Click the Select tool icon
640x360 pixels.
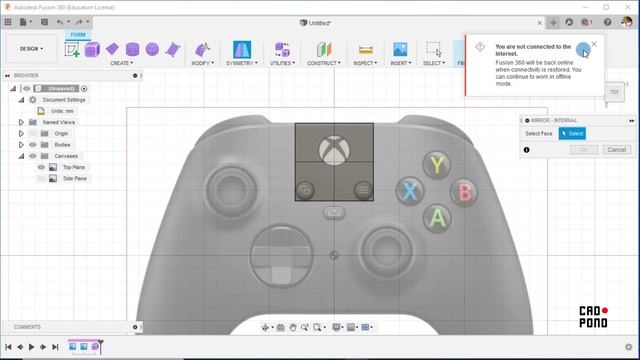click(433, 49)
